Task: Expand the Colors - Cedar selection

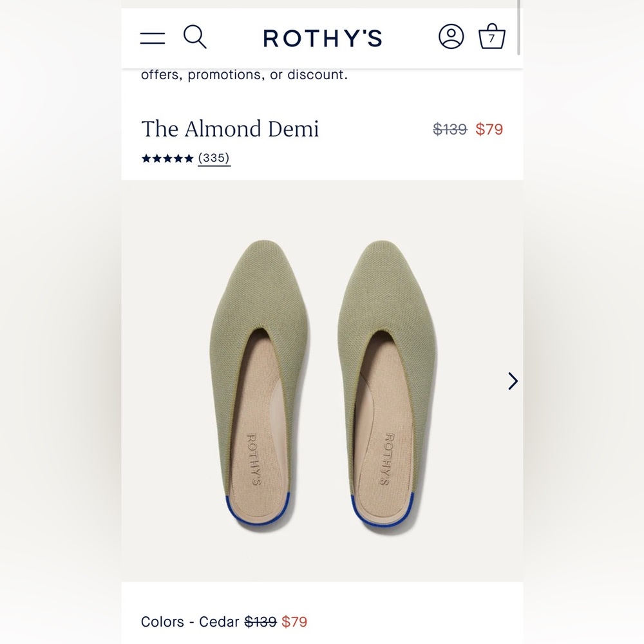Action: click(x=188, y=622)
